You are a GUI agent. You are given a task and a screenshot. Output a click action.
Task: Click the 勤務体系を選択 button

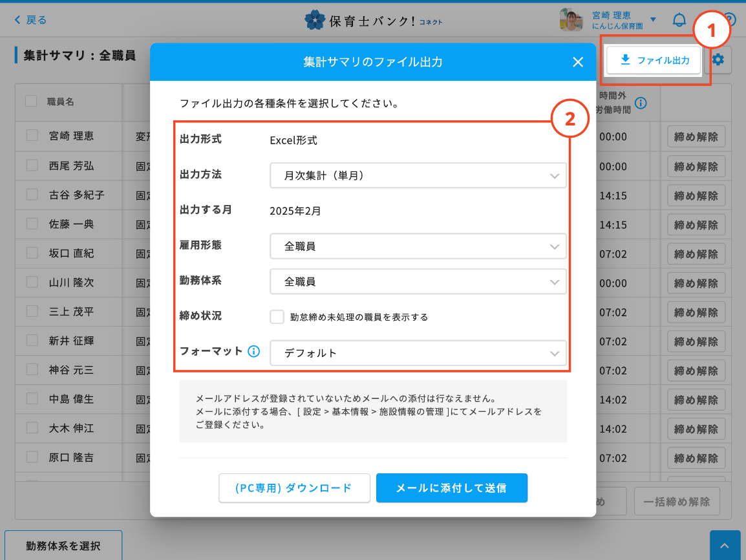point(63,546)
